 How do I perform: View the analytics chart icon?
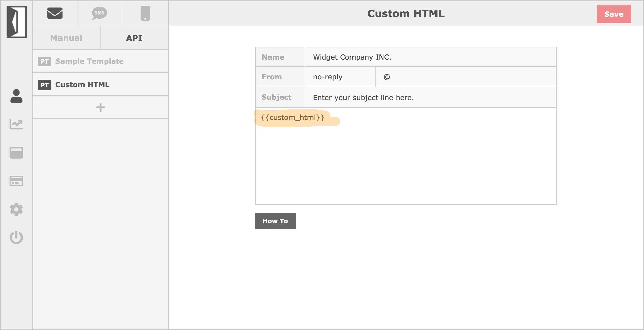pos(16,124)
